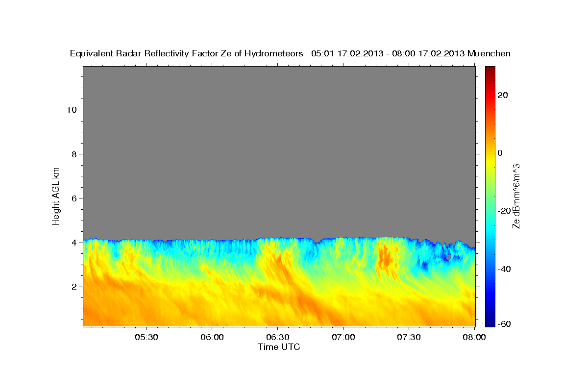The image size is (588, 392).
Task: Click the plot title text 'Equivalent Radar Reflectivity Factor Ze of Hydrometeors'
Action: 187,54
